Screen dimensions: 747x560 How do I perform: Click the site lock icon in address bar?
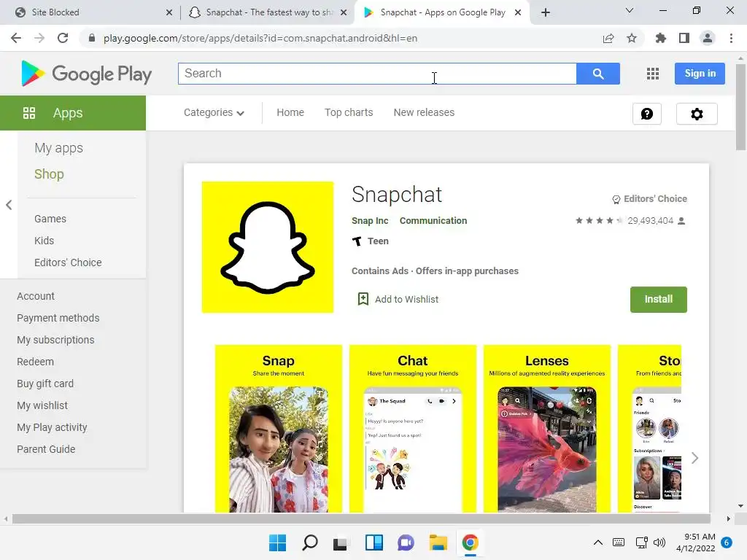click(x=92, y=38)
